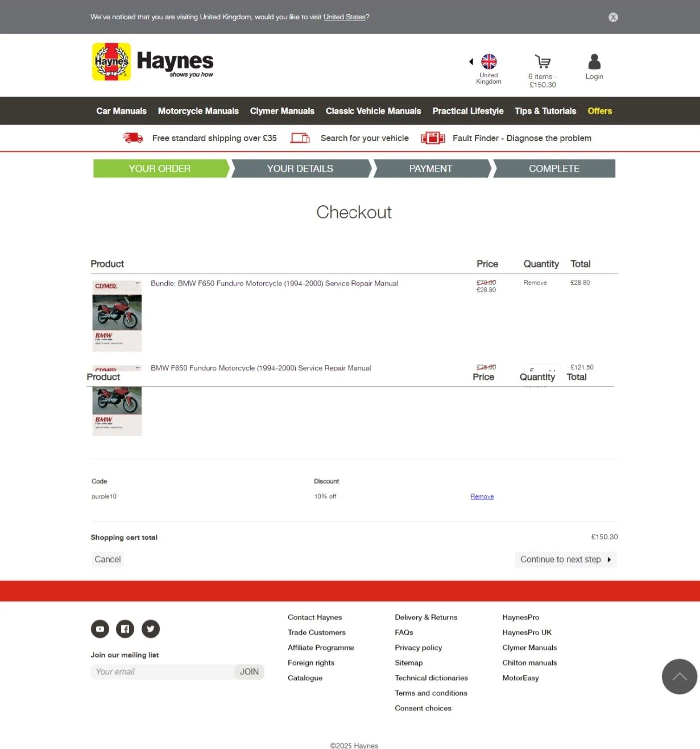Screen dimensions: 700x749
Task: Select the YOUR DETAILS step
Action: 300,169
